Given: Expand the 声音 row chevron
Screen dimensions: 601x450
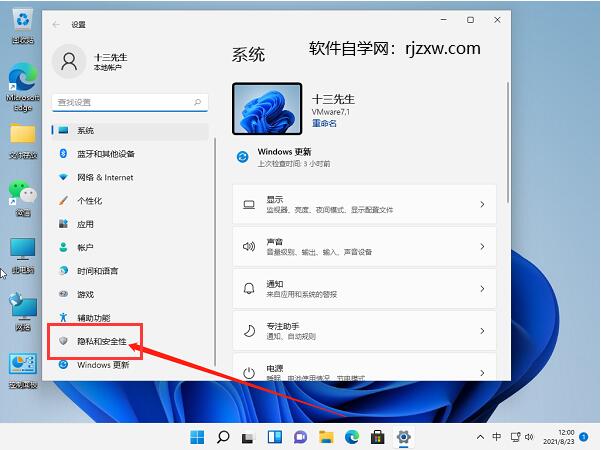Looking at the screenshot, I should (x=482, y=246).
